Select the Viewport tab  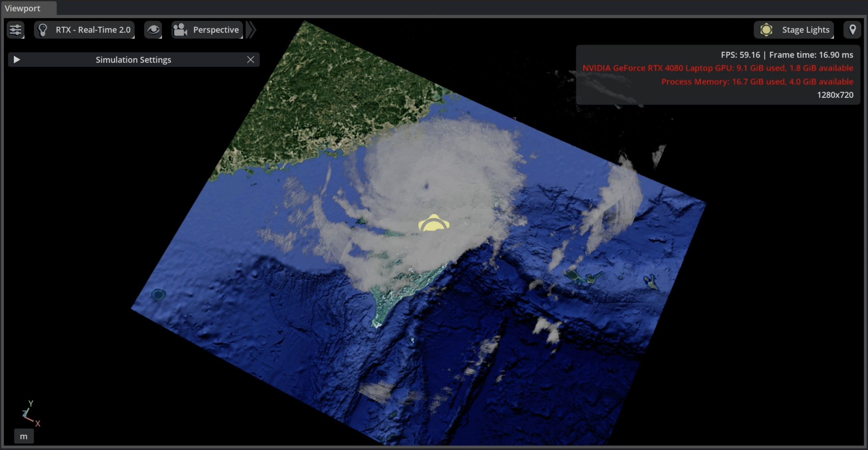pyautogui.click(x=22, y=8)
